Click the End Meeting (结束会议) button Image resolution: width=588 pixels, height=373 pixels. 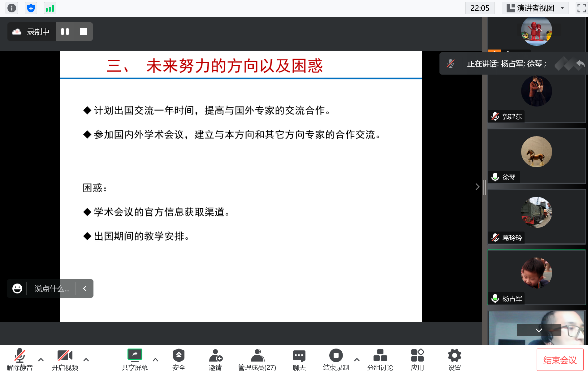[x=560, y=360]
